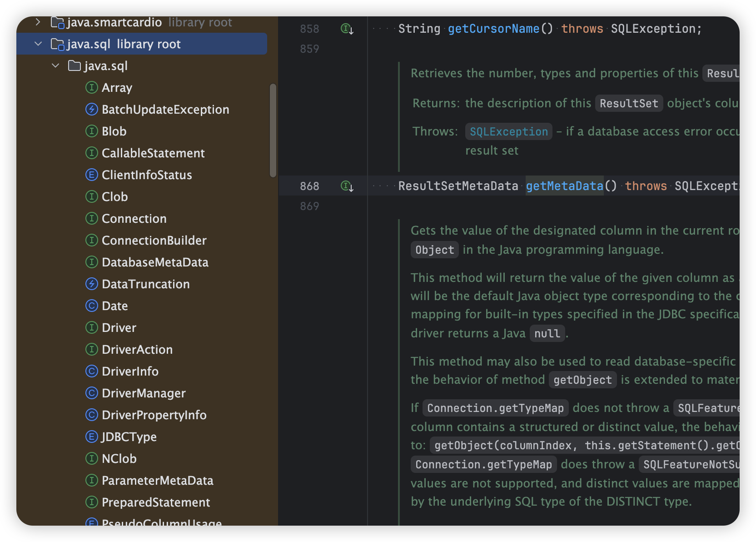Click the DataTruncation exception icon

(x=92, y=284)
